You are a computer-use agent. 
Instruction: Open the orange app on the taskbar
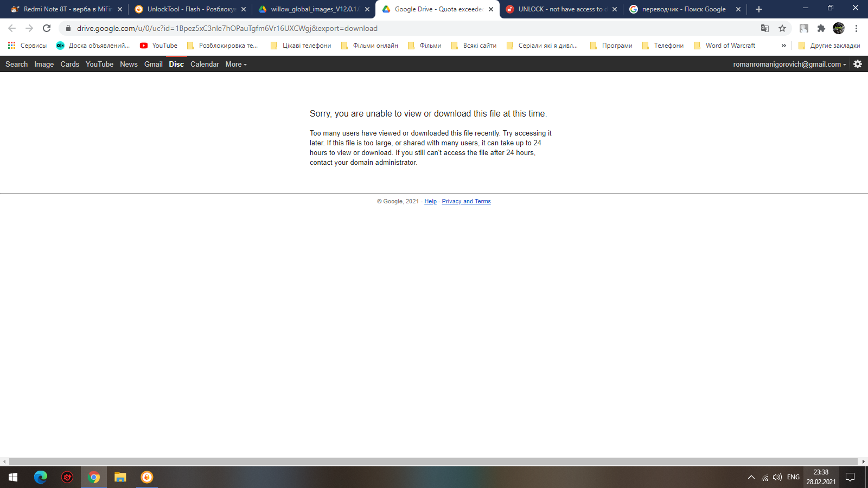147,477
